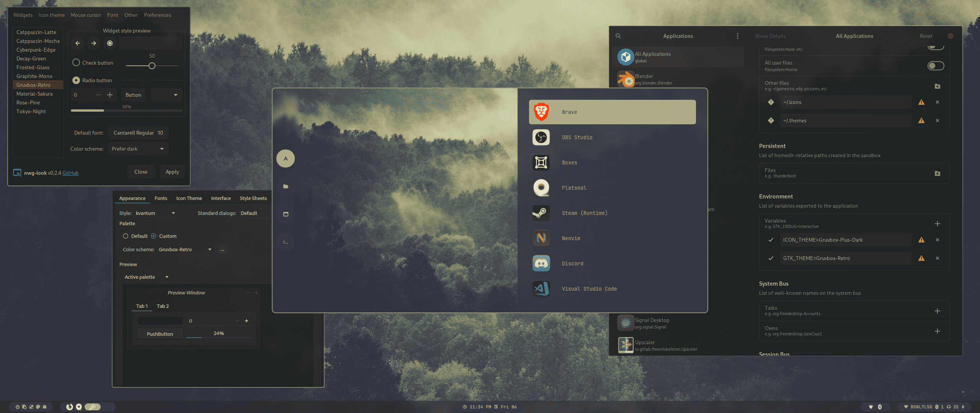Image resolution: width=980 pixels, height=413 pixels.
Task: Open the Prefer dark color scheme dropdown
Action: [138, 149]
